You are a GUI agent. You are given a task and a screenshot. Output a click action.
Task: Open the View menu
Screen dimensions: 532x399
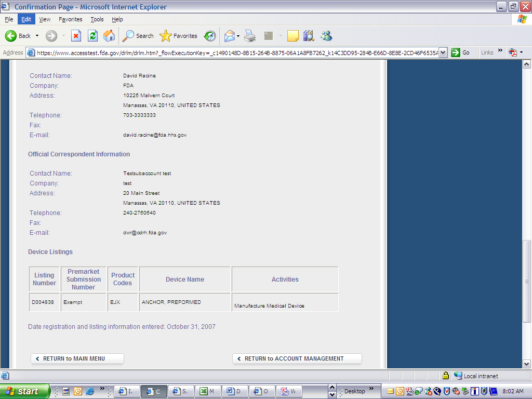click(45, 19)
